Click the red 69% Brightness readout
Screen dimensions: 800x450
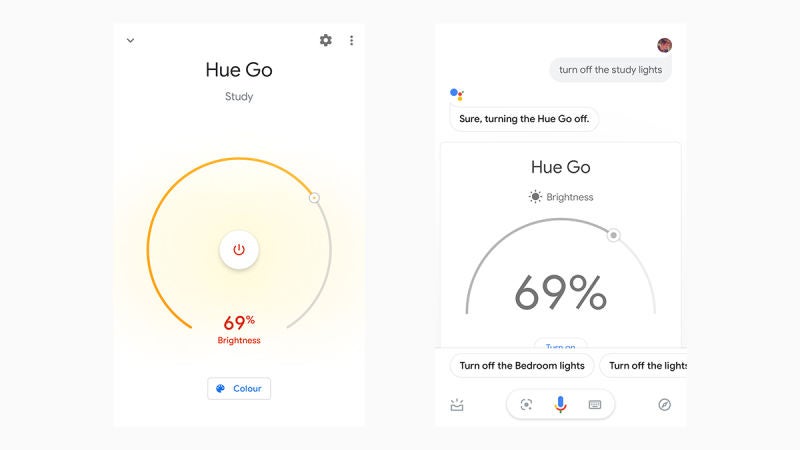239,328
